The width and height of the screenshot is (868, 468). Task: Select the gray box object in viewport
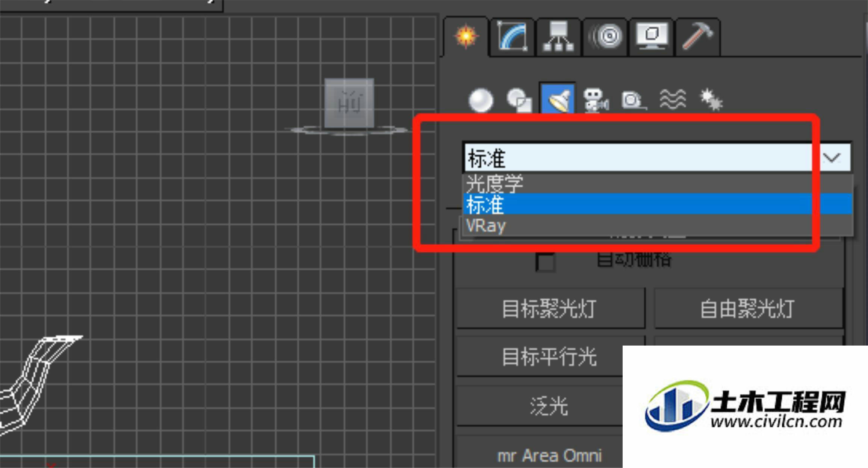pos(349,103)
